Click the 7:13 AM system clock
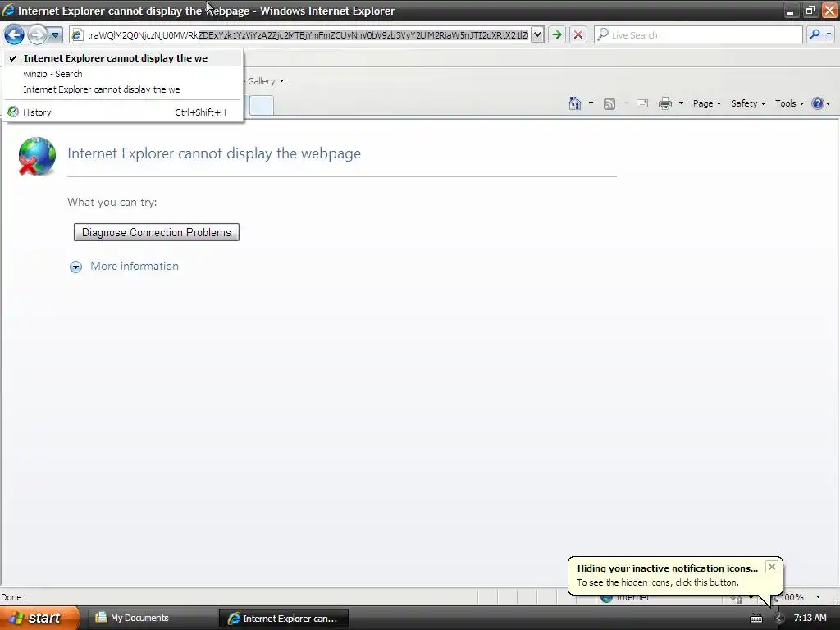The width and height of the screenshot is (840, 630). (x=810, y=619)
